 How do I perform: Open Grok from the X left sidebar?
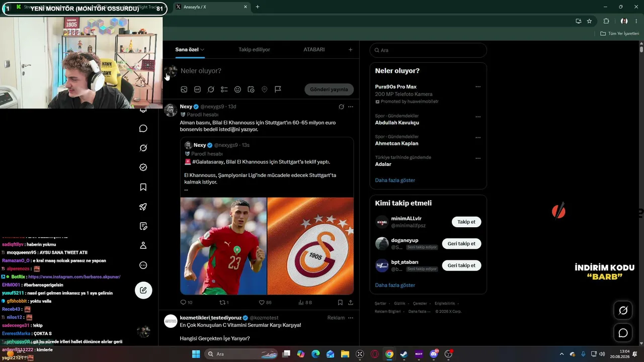(143, 148)
